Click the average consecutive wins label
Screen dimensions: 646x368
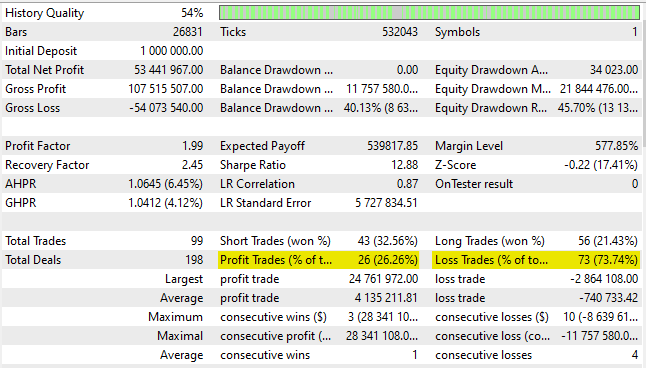click(x=265, y=354)
